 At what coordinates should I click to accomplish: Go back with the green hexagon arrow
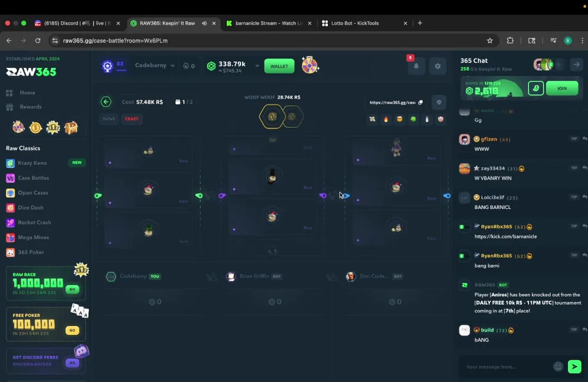point(106,101)
